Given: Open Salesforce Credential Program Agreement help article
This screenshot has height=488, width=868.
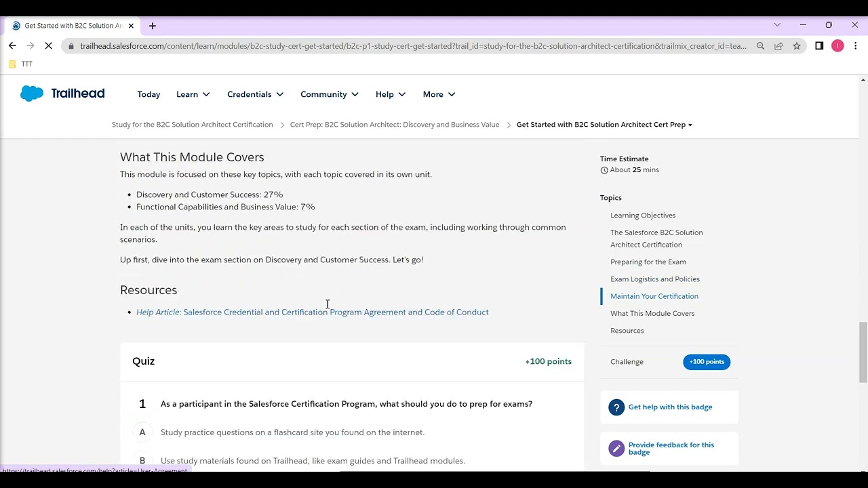Looking at the screenshot, I should pyautogui.click(x=313, y=312).
